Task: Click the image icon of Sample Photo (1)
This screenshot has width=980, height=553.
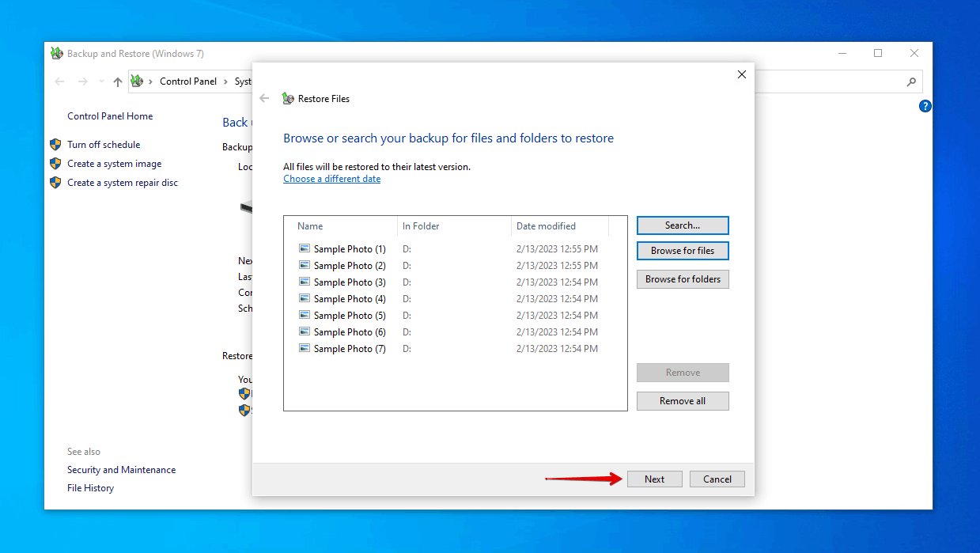Action: pos(305,248)
